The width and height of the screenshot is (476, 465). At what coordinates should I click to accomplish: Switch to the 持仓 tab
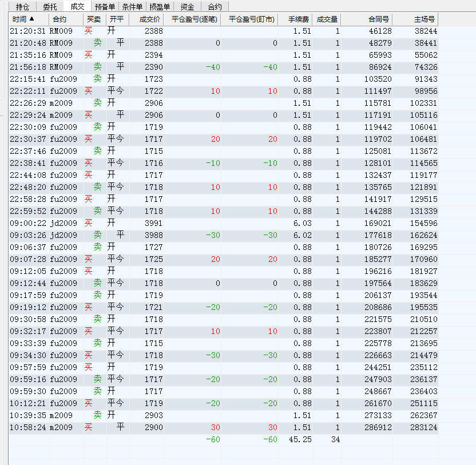click(22, 7)
